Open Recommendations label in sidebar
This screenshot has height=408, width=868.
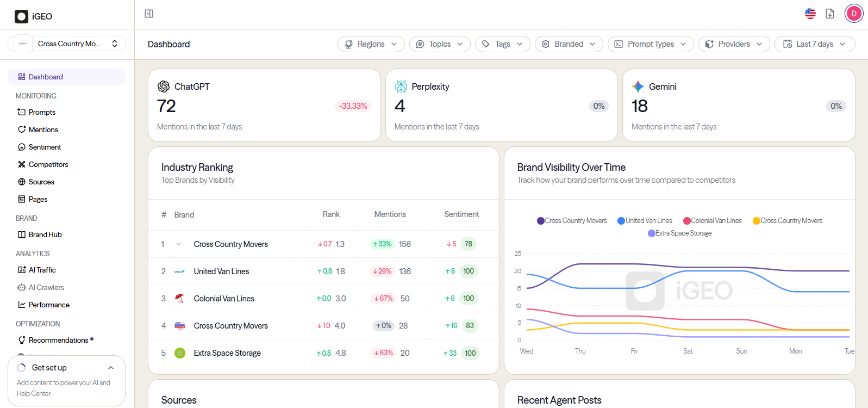[x=59, y=340]
